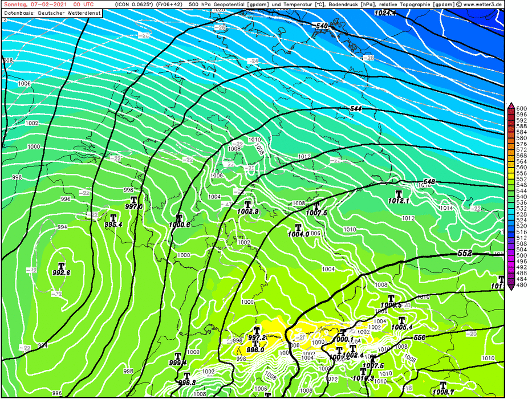Click the 556 contour line label
The height and width of the screenshot is (399, 532).
[419, 337]
